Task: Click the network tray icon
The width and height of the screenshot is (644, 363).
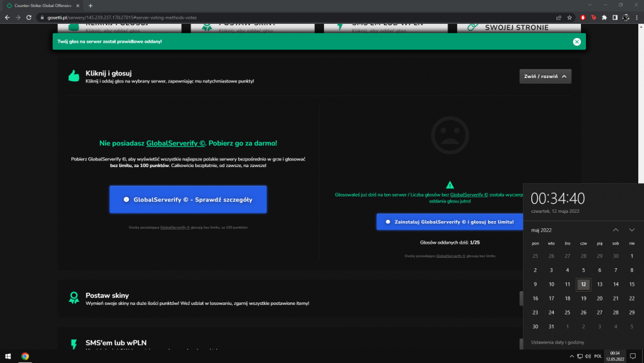Action: tap(580, 357)
